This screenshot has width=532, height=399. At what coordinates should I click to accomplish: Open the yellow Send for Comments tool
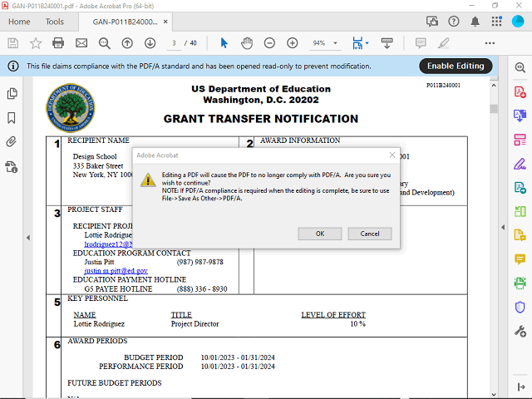(x=520, y=234)
